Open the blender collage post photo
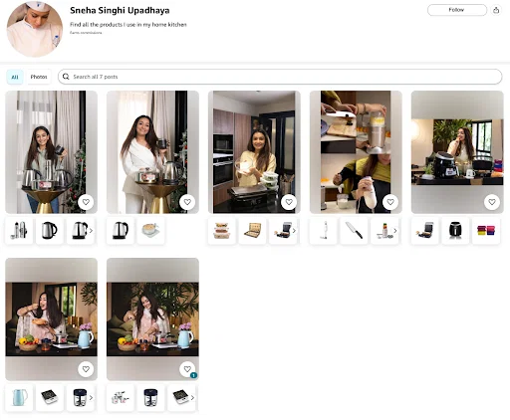Image resolution: width=510 pixels, height=420 pixels. [x=356, y=152]
